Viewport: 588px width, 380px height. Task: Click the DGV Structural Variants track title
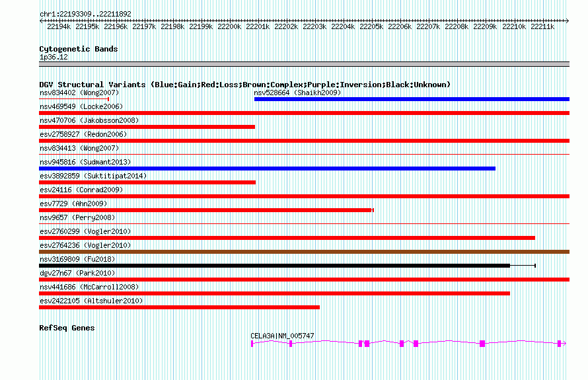coord(244,85)
